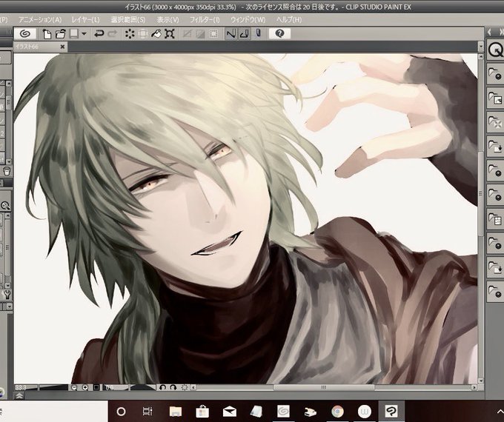Screen dimensions: 504x422
Task: Click the vertical scrollbar down arrow
Action: tap(481, 381)
